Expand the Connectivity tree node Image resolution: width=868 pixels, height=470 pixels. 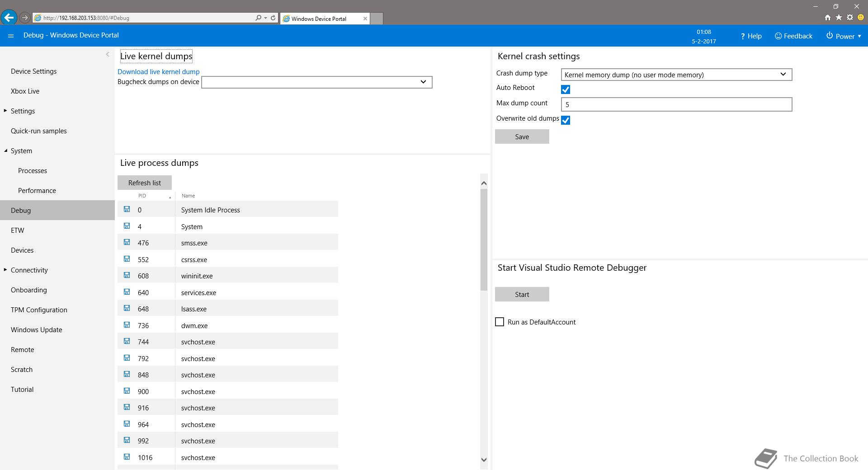tap(5, 270)
